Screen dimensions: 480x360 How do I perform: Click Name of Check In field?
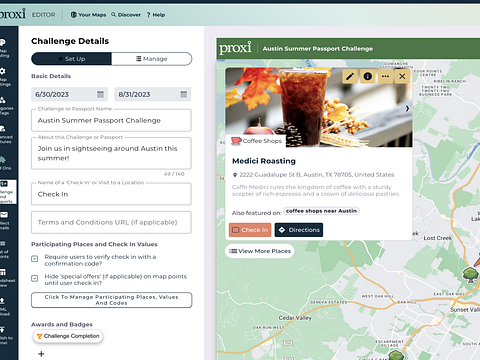pos(111,194)
